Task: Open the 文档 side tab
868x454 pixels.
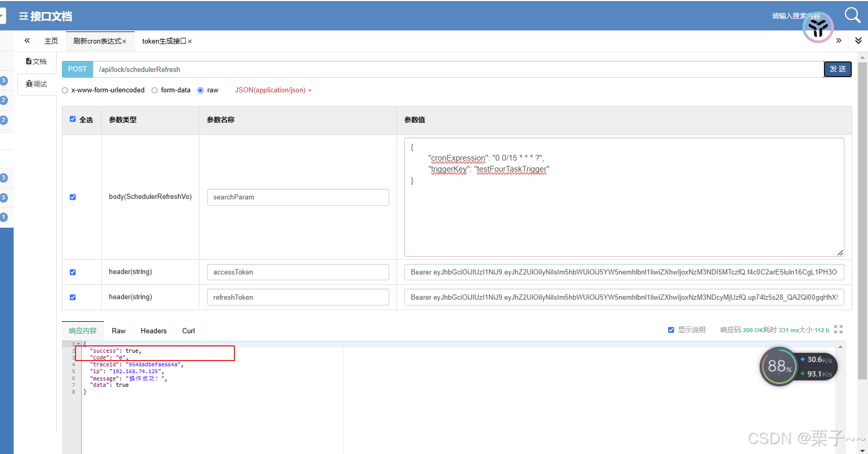Action: [x=36, y=61]
